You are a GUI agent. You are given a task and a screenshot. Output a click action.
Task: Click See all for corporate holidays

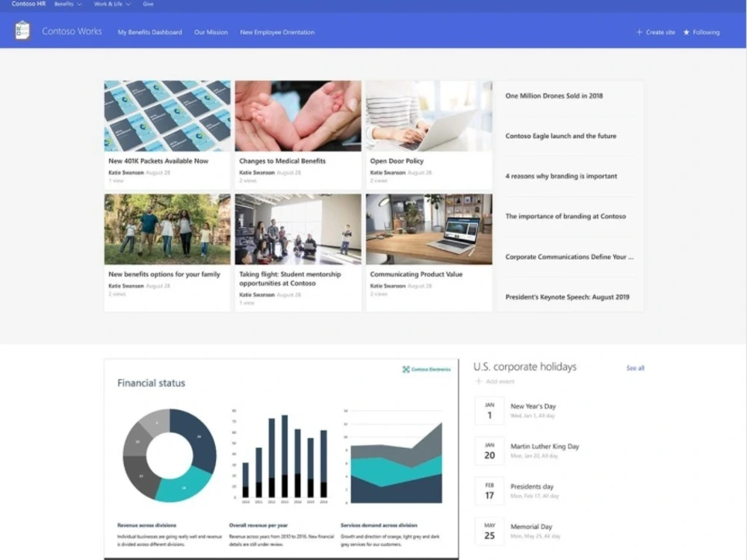tap(635, 368)
